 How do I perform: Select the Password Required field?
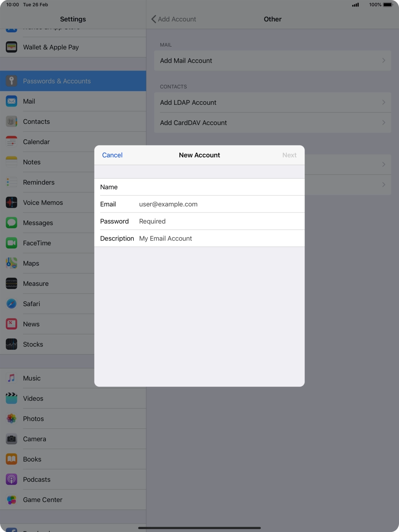tap(219, 221)
